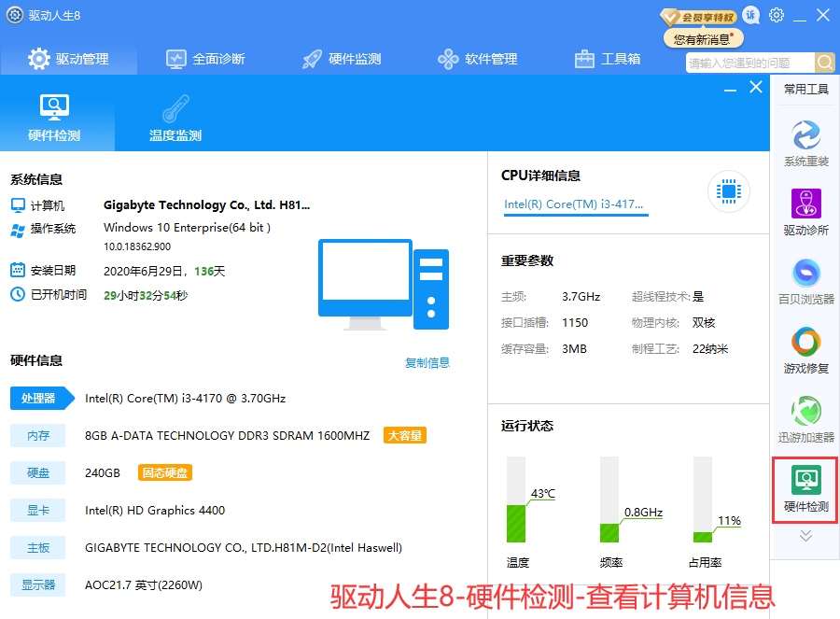Click the 频率 0.8GHz gauge bar
Image resolution: width=840 pixels, height=619 pixels.
609,499
